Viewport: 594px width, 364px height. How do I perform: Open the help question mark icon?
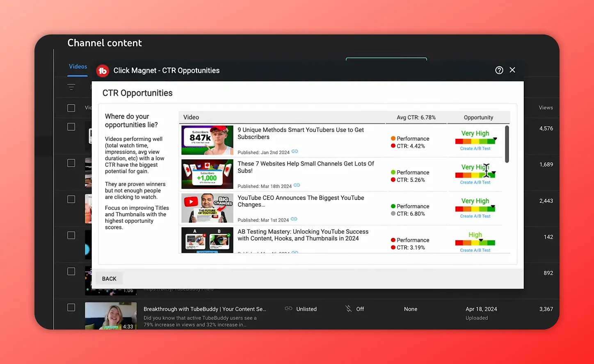click(x=499, y=70)
